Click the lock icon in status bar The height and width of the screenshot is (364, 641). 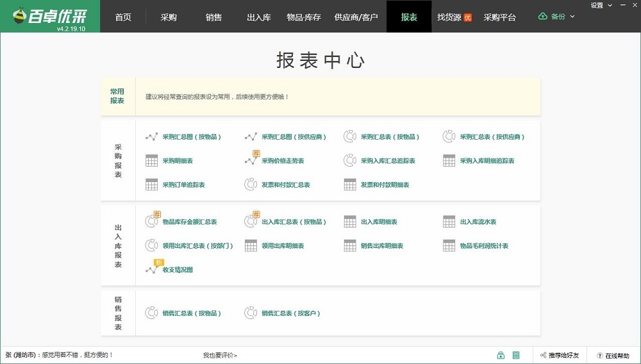[501, 355]
